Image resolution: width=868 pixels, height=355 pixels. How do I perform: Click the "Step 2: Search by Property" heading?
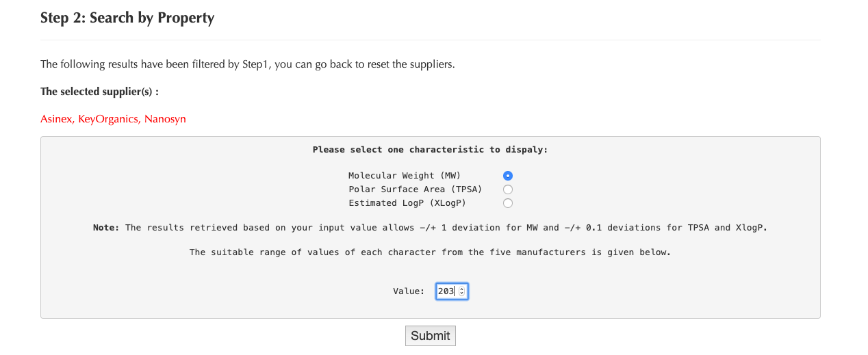[127, 18]
